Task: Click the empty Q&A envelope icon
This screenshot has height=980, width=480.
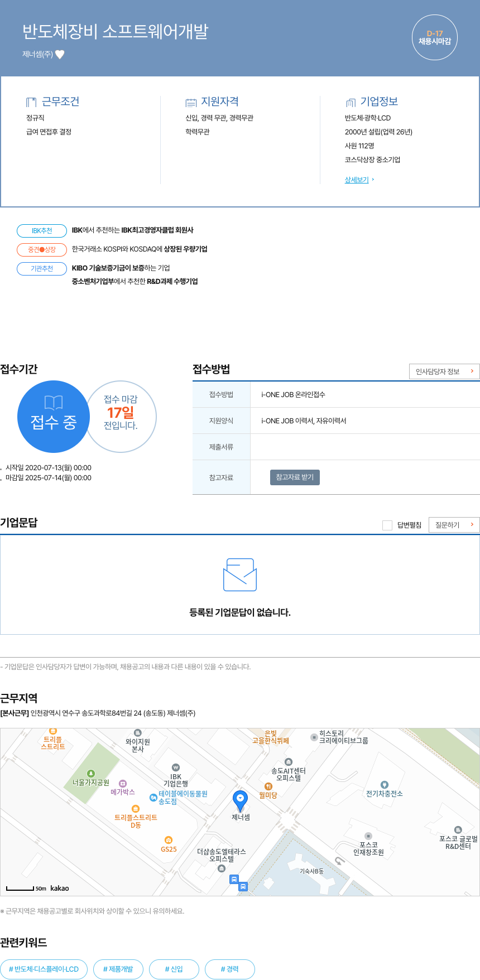Action: coord(240,575)
